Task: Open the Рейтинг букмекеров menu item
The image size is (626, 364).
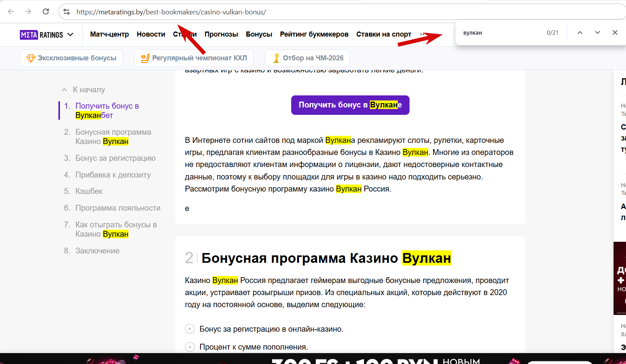Action: (x=314, y=34)
